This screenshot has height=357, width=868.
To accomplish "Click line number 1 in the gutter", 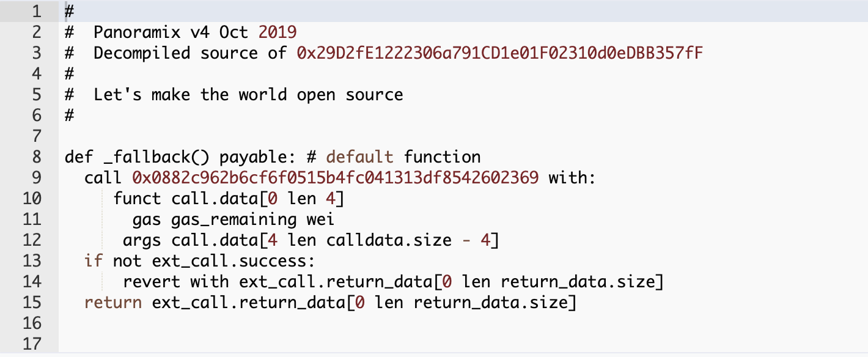I will click(x=36, y=11).
